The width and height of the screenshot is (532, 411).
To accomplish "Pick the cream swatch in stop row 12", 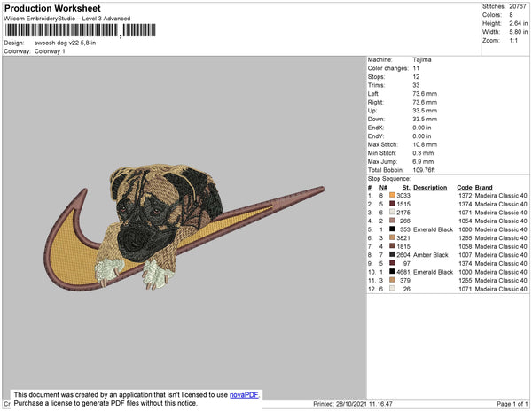I will click(392, 289).
